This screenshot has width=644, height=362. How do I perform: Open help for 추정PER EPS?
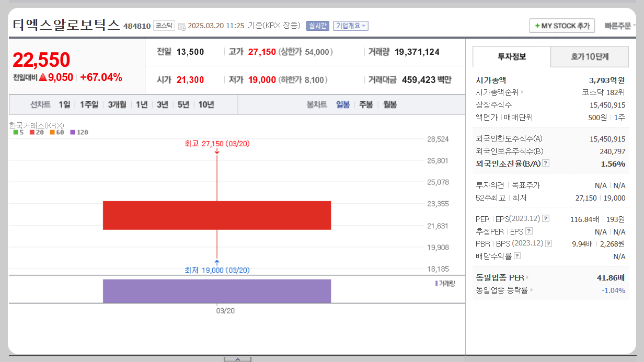(528, 231)
